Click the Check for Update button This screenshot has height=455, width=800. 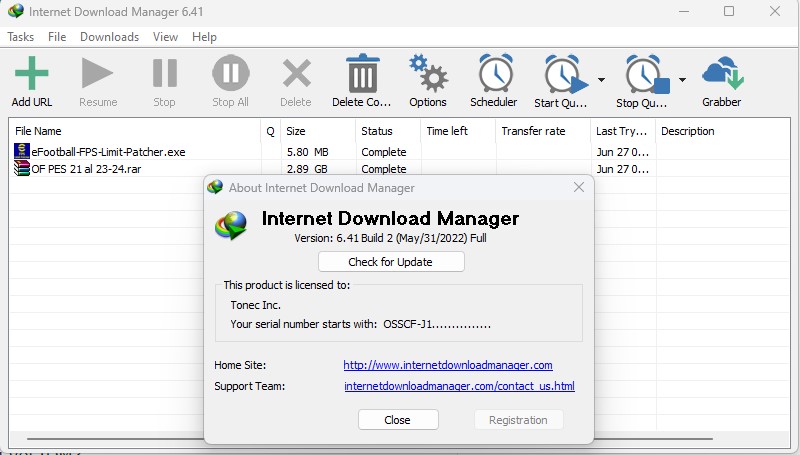click(391, 262)
